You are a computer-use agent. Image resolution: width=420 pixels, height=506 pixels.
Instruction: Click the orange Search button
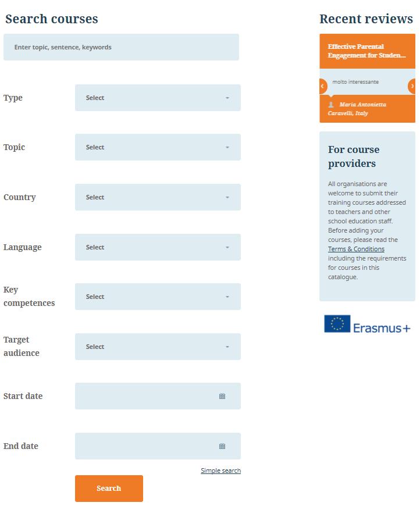click(109, 488)
